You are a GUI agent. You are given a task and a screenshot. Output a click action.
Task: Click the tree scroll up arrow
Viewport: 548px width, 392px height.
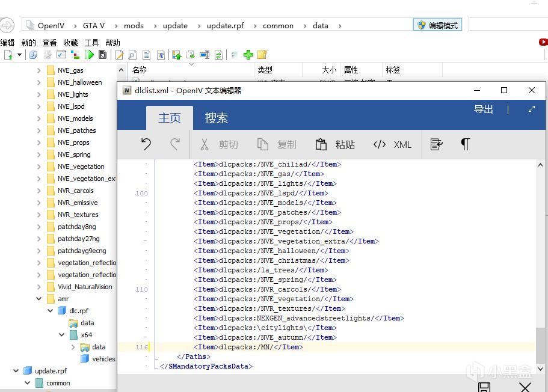point(121,70)
